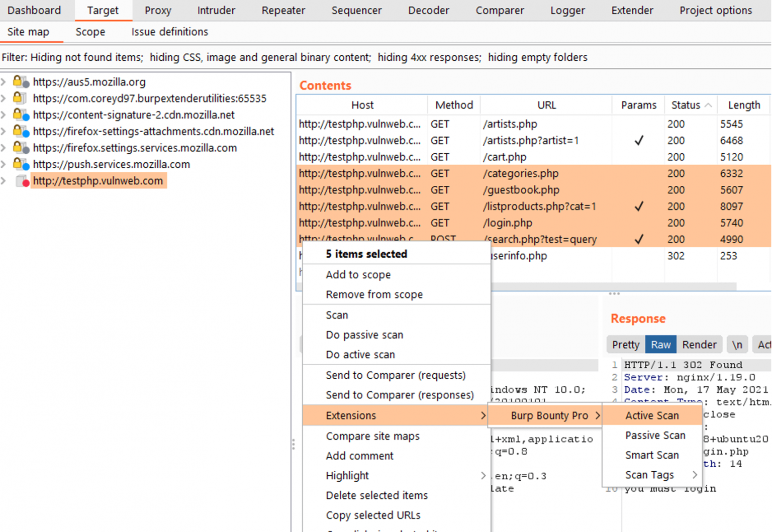Open the Scan Tags submenu arrow

695,475
